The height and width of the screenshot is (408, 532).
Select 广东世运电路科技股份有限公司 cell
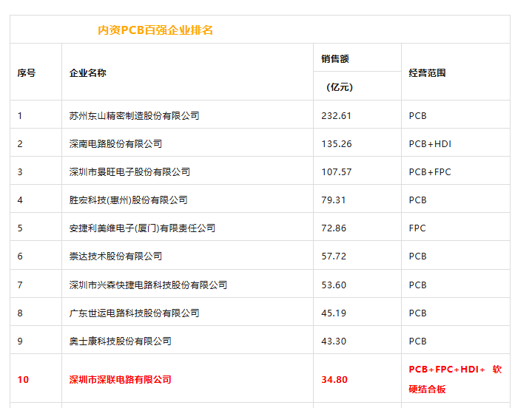(x=134, y=313)
